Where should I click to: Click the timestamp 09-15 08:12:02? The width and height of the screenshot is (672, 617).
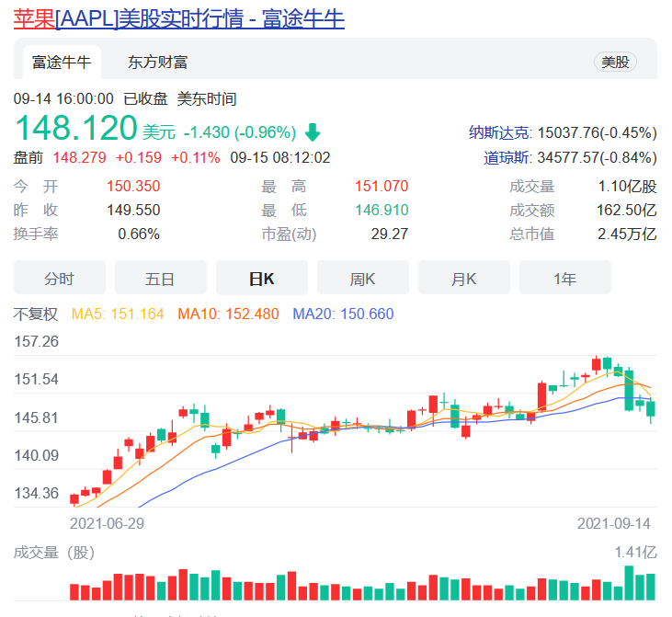(280, 157)
